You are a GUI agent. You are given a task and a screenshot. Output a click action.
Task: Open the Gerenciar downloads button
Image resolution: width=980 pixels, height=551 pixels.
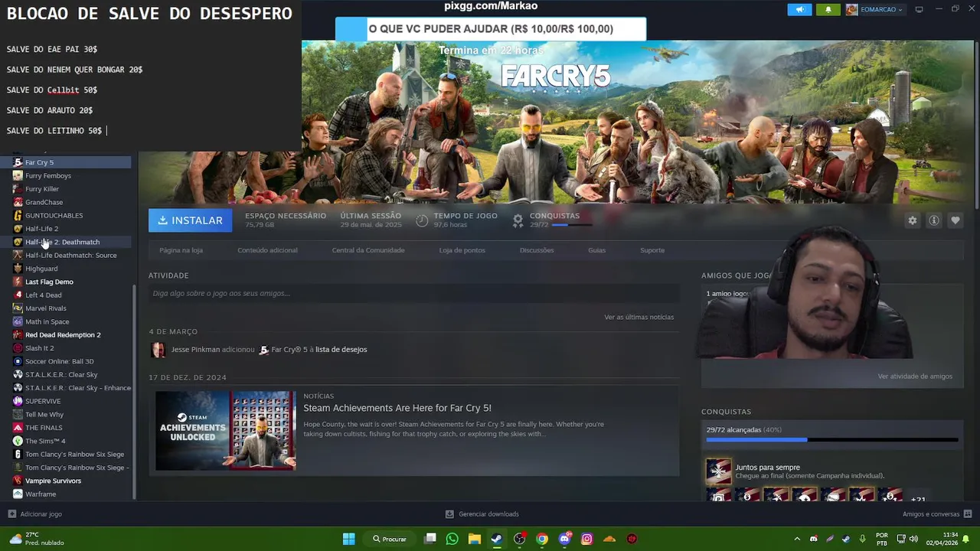(482, 514)
